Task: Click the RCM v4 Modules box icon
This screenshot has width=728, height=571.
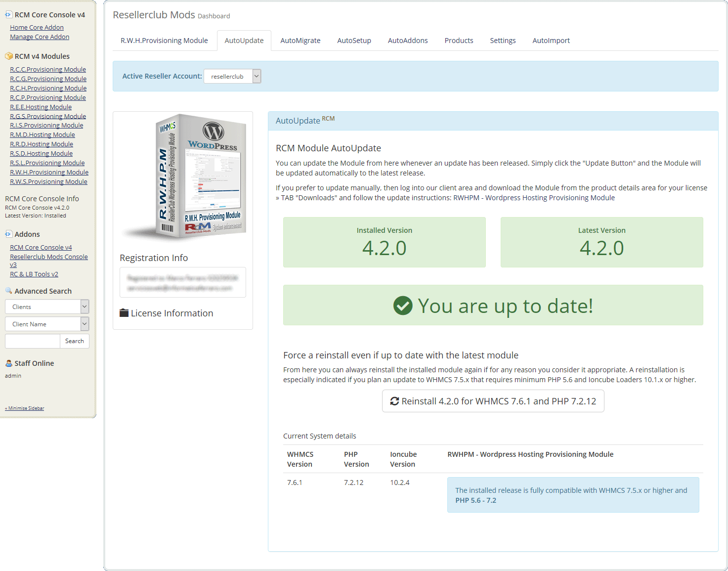Action: pyautogui.click(x=8, y=56)
